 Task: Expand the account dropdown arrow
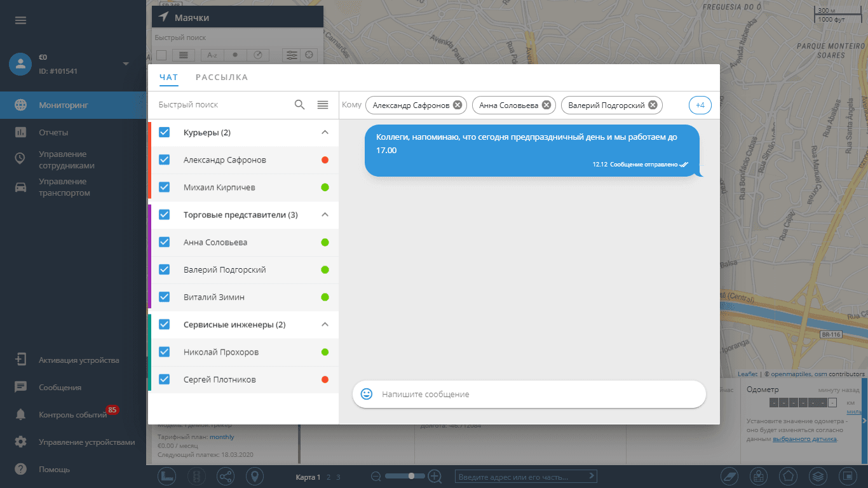(x=126, y=64)
